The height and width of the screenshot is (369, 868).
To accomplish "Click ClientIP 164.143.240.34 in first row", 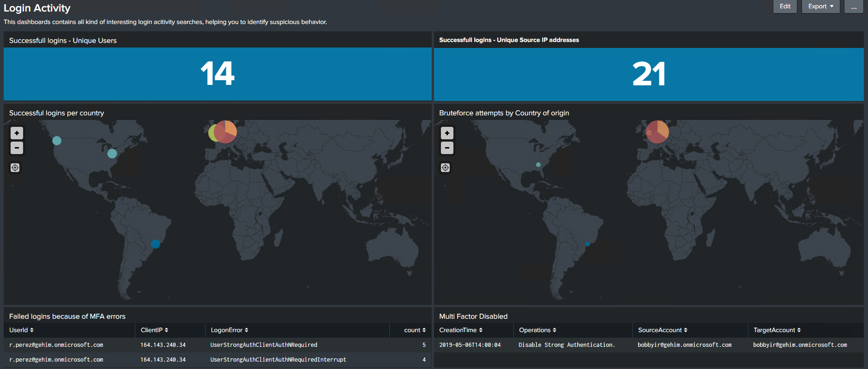I will (163, 345).
